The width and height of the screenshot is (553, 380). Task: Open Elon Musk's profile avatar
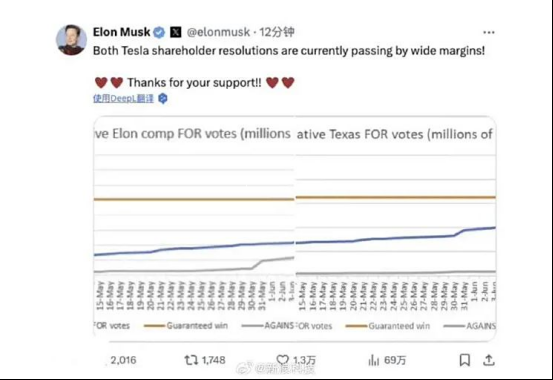pyautogui.click(x=72, y=40)
